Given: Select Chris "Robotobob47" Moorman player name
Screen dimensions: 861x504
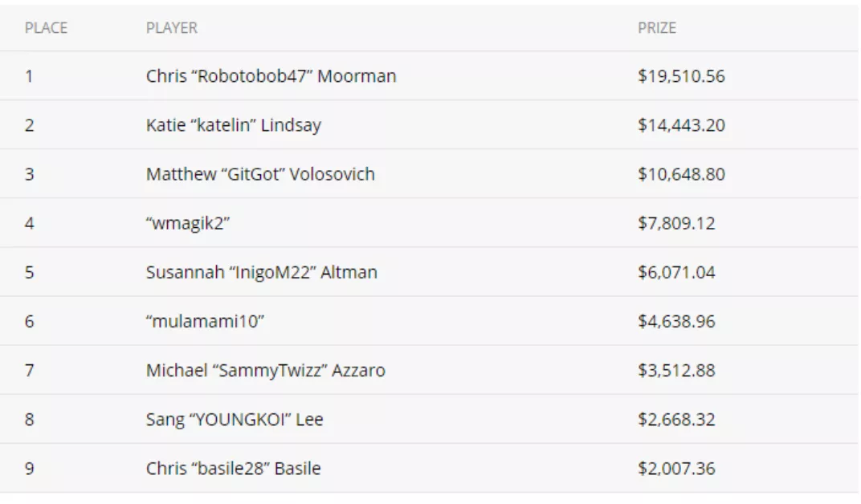Looking at the screenshot, I should click(x=271, y=75).
